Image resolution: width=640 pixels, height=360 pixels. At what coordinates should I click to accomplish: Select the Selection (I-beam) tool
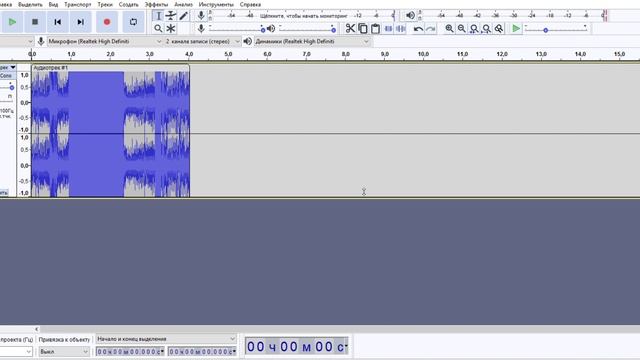(x=158, y=16)
